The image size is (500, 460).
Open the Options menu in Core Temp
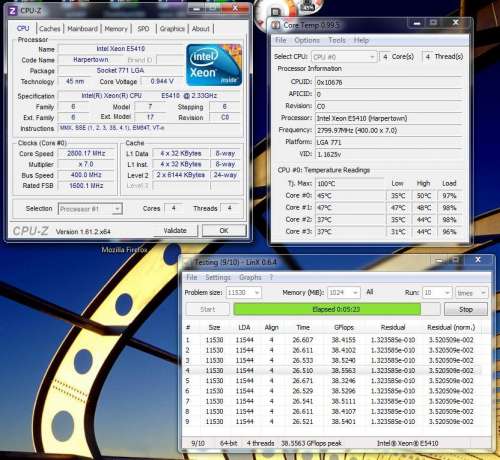(307, 40)
